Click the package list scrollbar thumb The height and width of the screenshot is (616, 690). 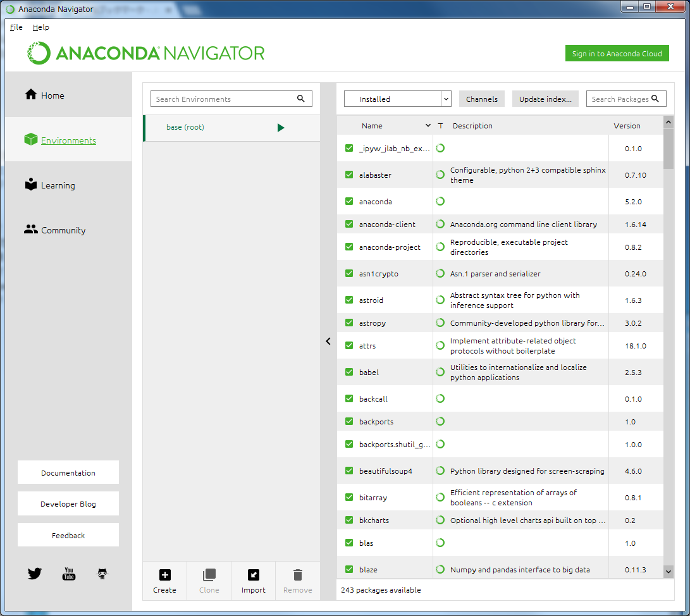[668, 149]
